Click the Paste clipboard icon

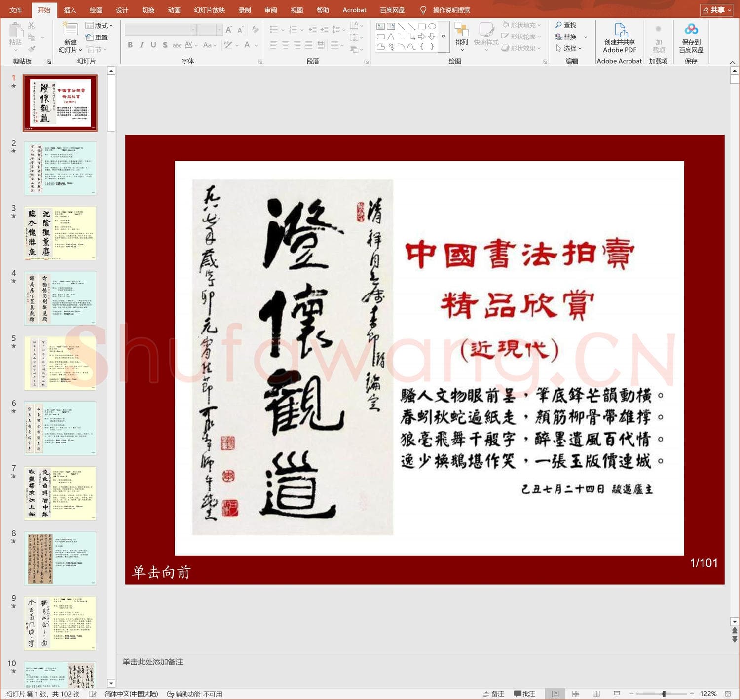(x=15, y=30)
